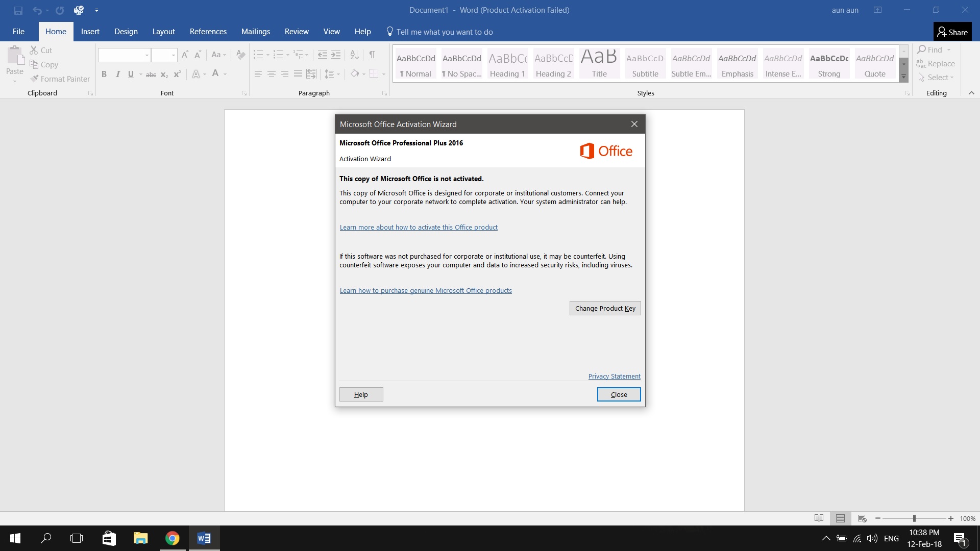The width and height of the screenshot is (980, 551).
Task: Expand the Font size dropdown
Action: (x=174, y=55)
